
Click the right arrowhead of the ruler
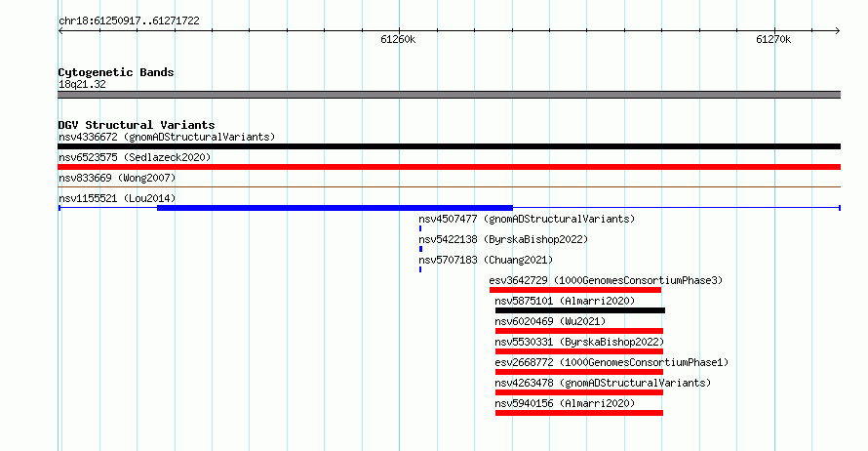[838, 31]
